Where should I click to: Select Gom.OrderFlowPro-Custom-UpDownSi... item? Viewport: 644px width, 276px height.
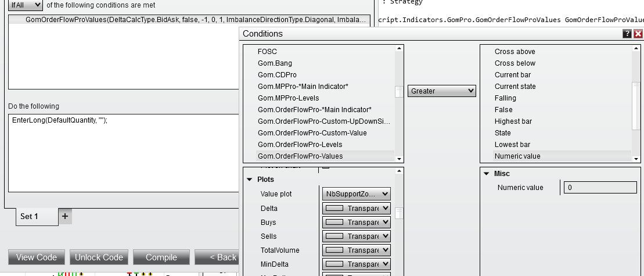325,121
